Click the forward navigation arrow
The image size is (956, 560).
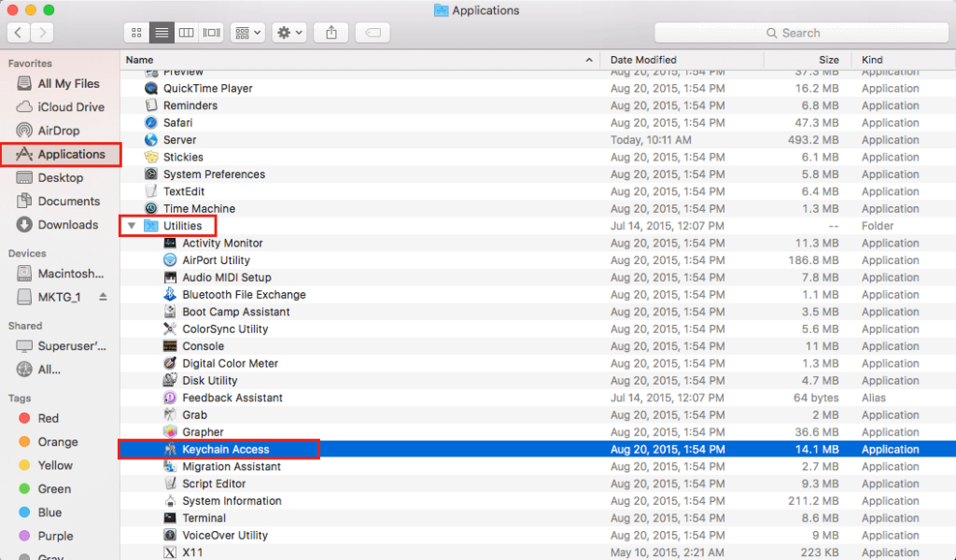tap(41, 32)
